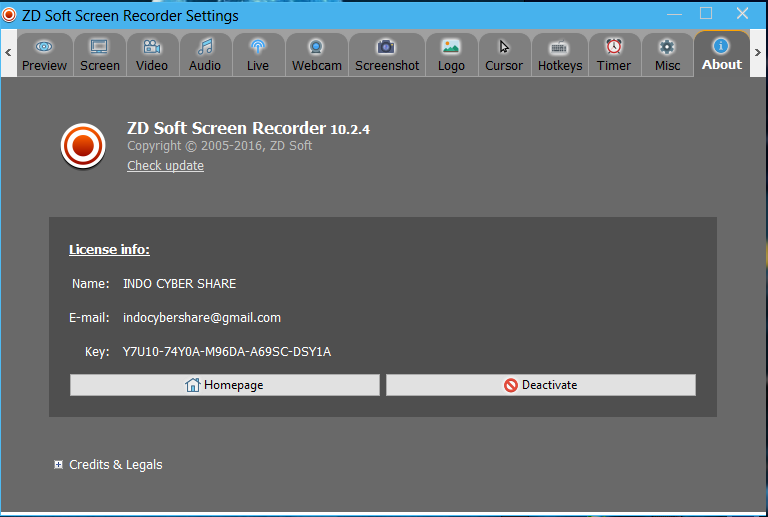
Task: Maximize the settings window
Action: (x=706, y=14)
